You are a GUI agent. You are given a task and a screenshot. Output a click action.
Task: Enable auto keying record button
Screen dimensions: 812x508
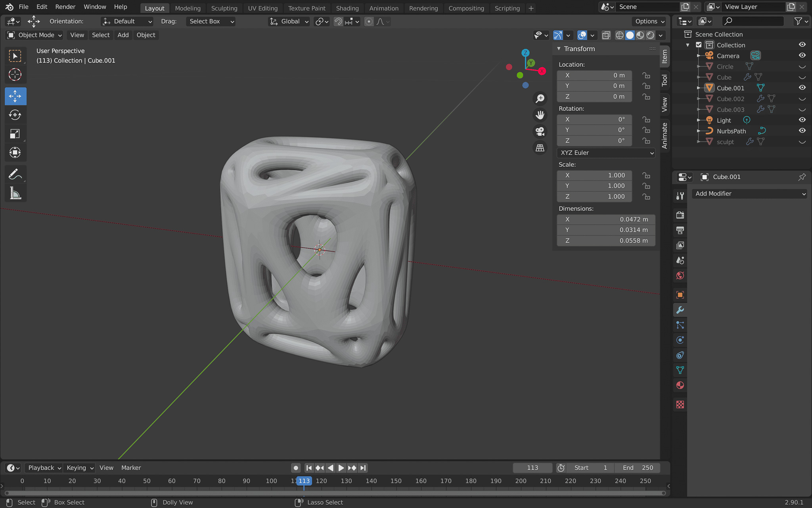point(296,468)
